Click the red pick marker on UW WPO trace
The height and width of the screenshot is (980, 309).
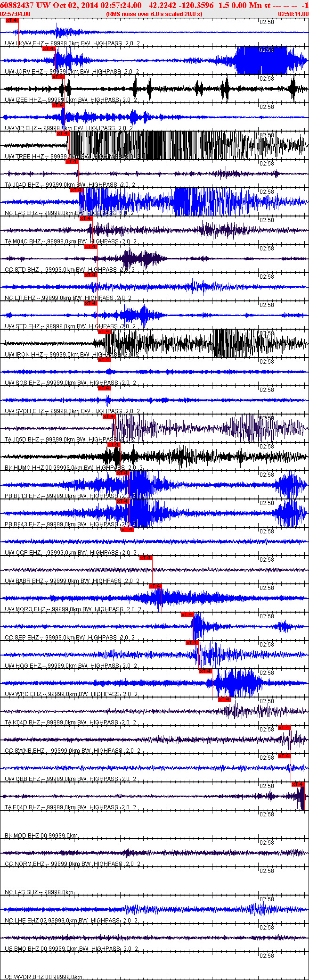pos(206,671)
